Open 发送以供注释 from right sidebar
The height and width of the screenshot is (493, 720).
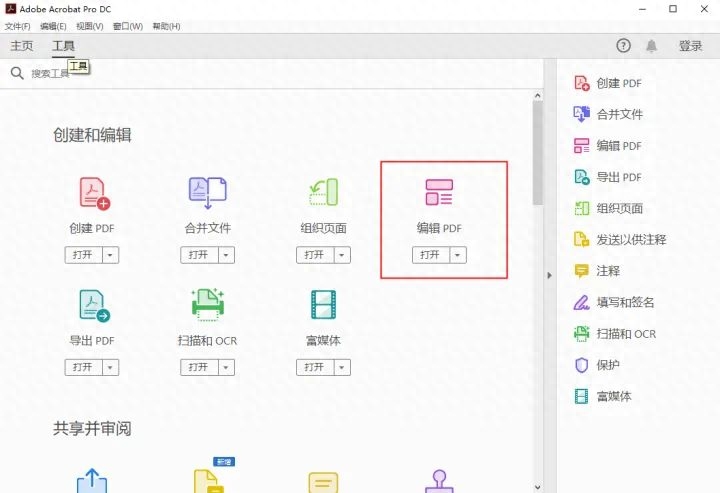(620, 240)
